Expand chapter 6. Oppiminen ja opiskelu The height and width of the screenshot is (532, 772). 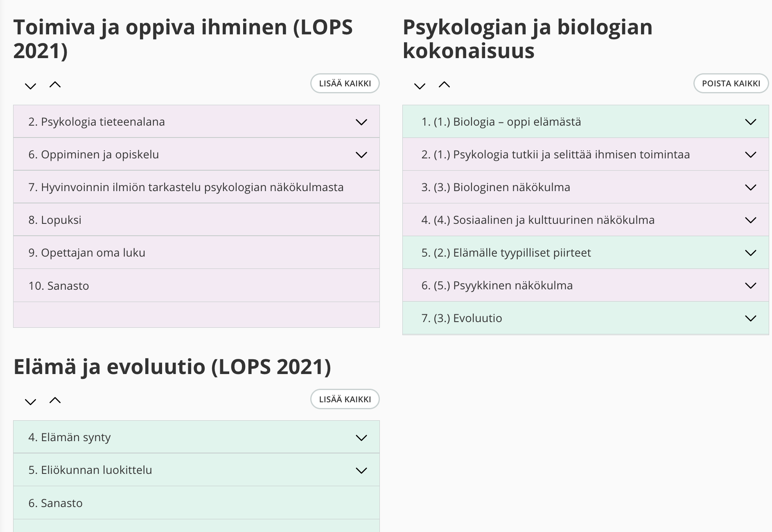click(361, 155)
